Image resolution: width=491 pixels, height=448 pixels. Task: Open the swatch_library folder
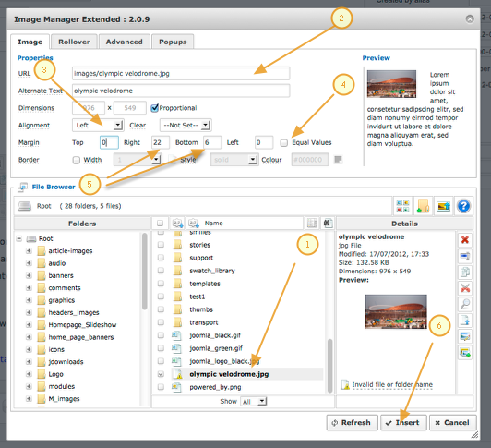[212, 271]
